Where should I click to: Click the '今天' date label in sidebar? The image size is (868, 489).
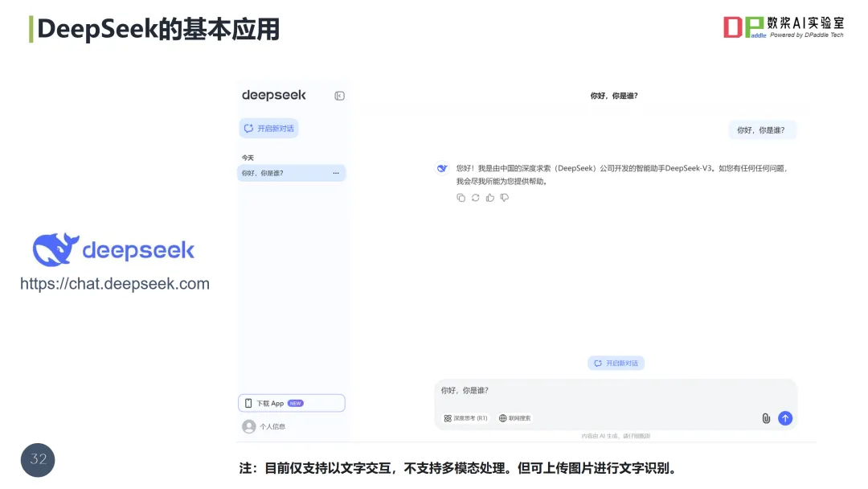click(248, 158)
